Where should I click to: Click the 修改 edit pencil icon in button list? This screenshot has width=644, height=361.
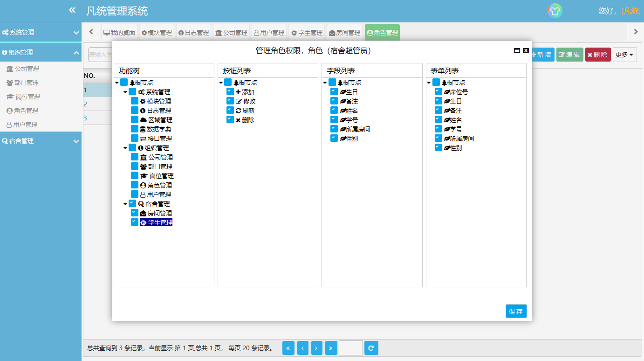click(239, 101)
